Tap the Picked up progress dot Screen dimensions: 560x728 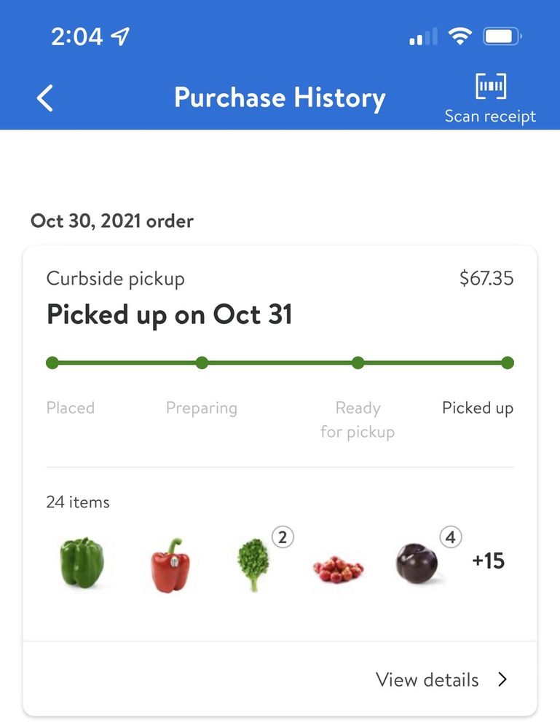(508, 363)
